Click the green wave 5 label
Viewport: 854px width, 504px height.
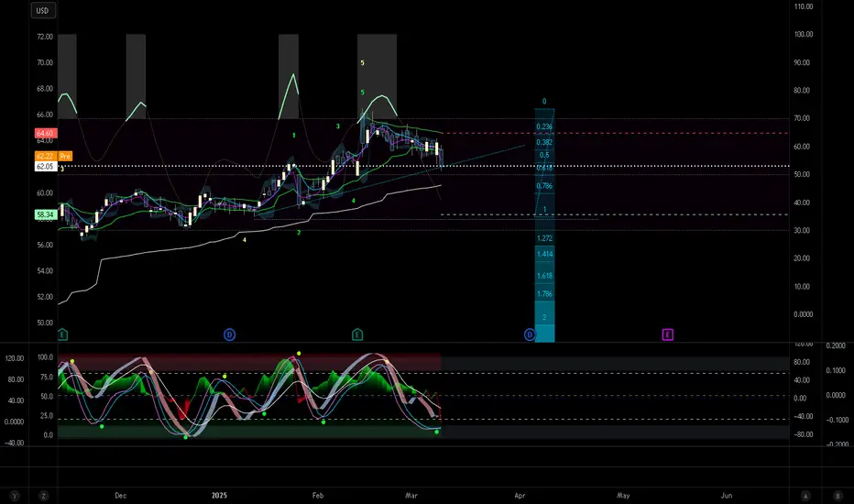coord(362,93)
